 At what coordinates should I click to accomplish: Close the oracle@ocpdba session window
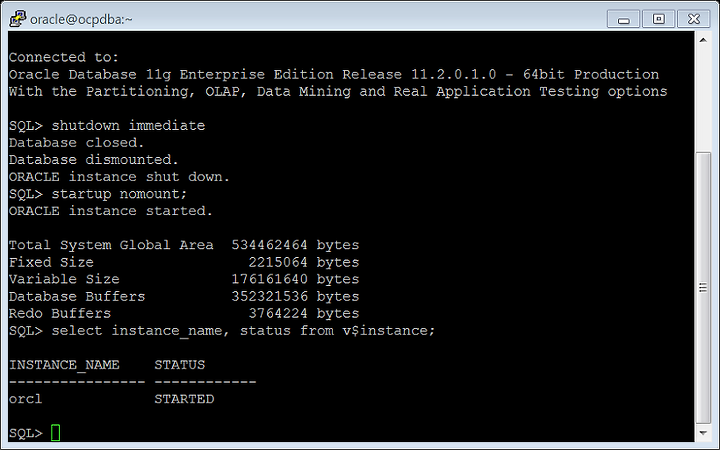694,19
